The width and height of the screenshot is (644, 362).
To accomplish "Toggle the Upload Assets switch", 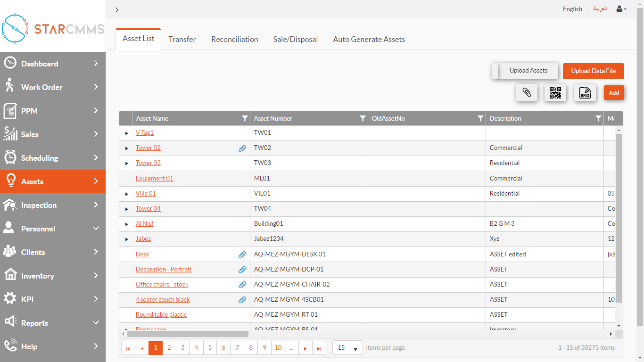I will 525,71.
